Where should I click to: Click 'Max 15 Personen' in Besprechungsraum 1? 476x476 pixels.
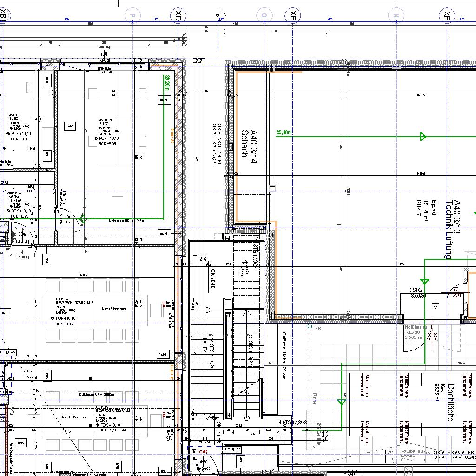(74, 417)
